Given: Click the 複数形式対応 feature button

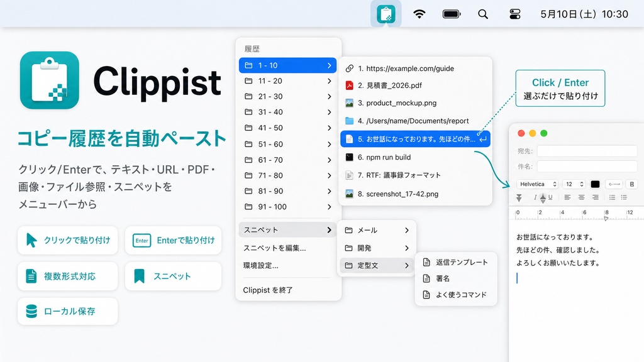Looking at the screenshot, I should coord(68,277).
